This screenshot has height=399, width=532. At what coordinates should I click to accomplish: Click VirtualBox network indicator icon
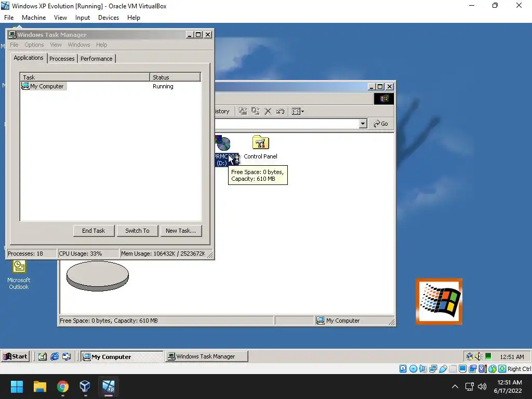point(433,369)
